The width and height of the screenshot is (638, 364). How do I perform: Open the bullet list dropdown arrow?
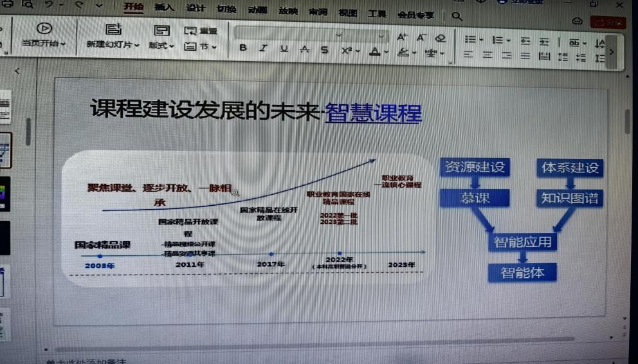point(481,41)
